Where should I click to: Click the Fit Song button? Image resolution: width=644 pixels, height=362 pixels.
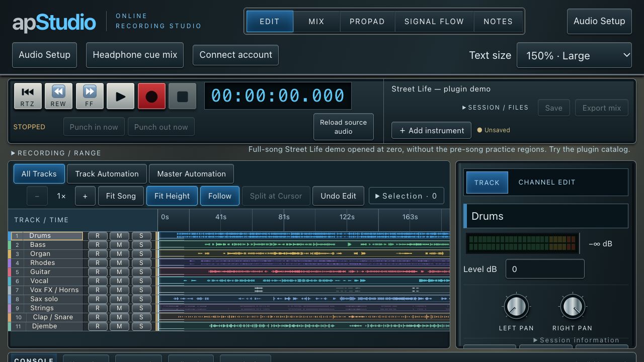pyautogui.click(x=121, y=196)
